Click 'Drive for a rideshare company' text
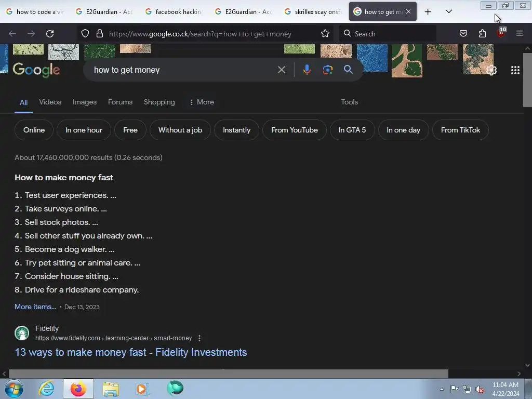The width and height of the screenshot is (532, 399). (x=82, y=290)
